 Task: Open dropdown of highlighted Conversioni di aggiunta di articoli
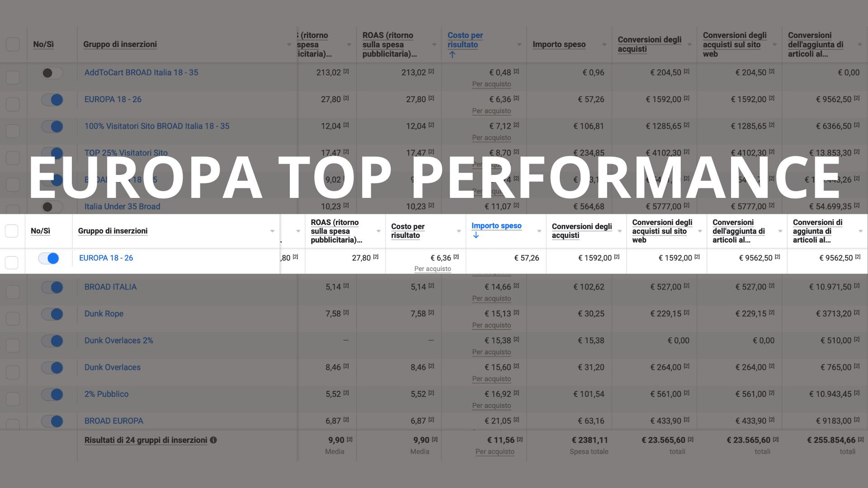[x=860, y=231]
